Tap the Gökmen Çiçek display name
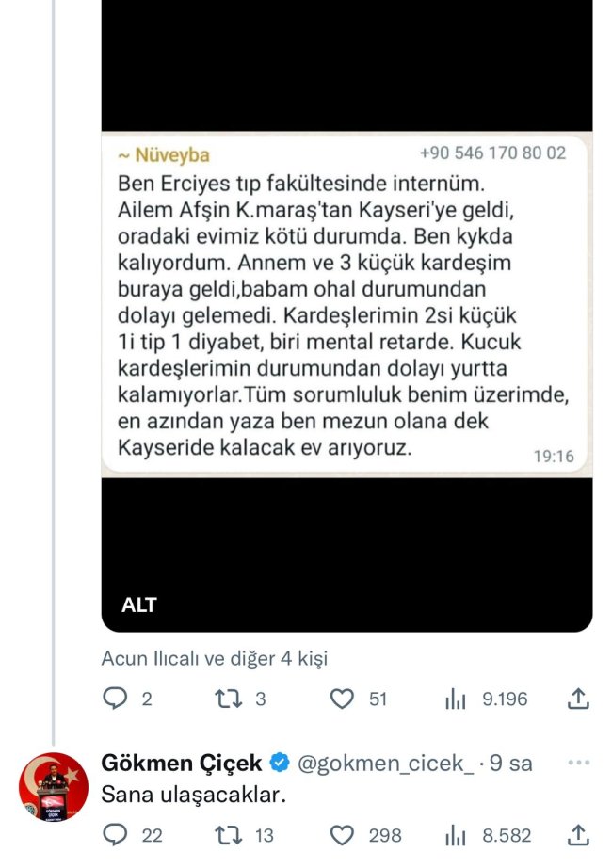This screenshot has height=868, width=612. pos(181,763)
